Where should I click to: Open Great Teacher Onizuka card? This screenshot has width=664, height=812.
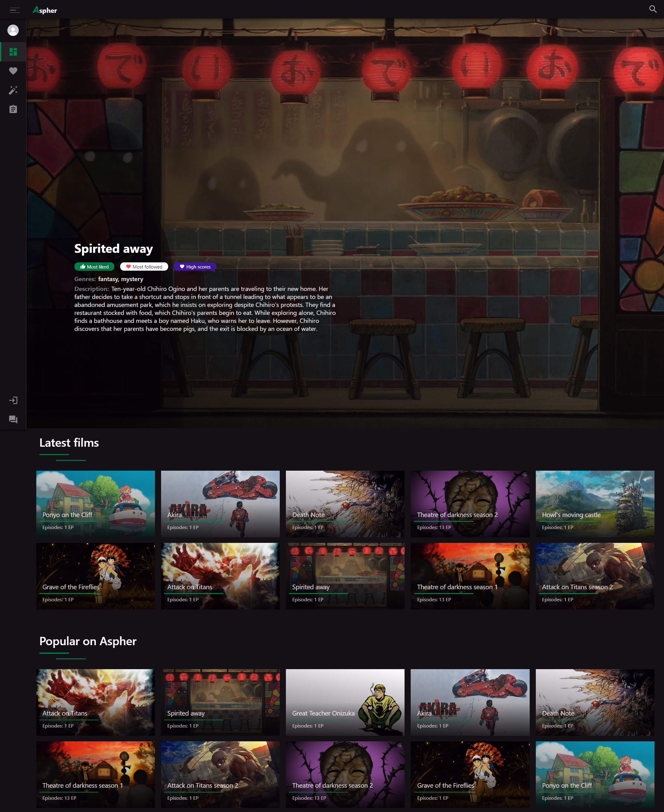click(345, 702)
